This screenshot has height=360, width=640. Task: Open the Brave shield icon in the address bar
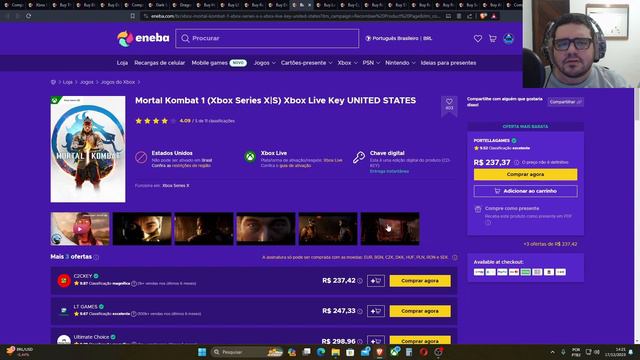483,16
